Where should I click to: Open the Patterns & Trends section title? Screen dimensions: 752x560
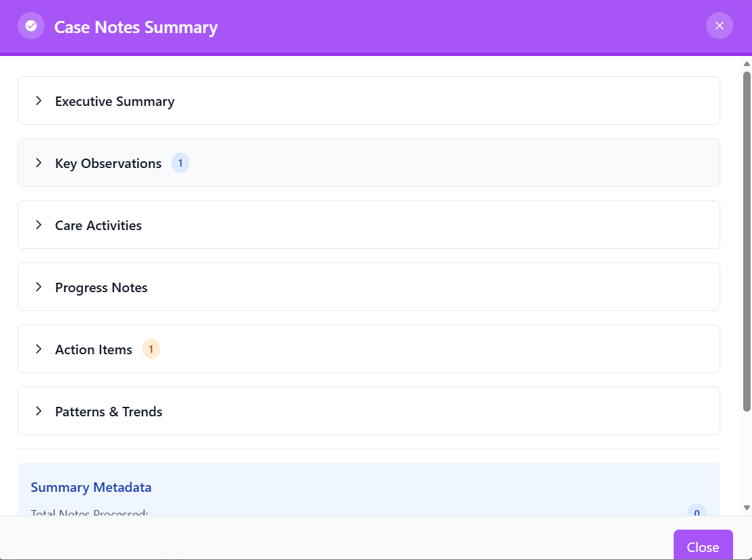[x=109, y=412]
